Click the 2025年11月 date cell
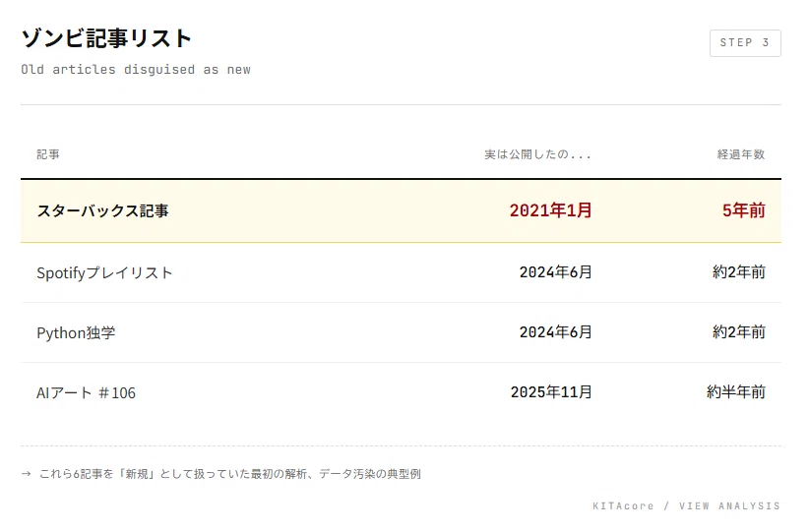 551,392
